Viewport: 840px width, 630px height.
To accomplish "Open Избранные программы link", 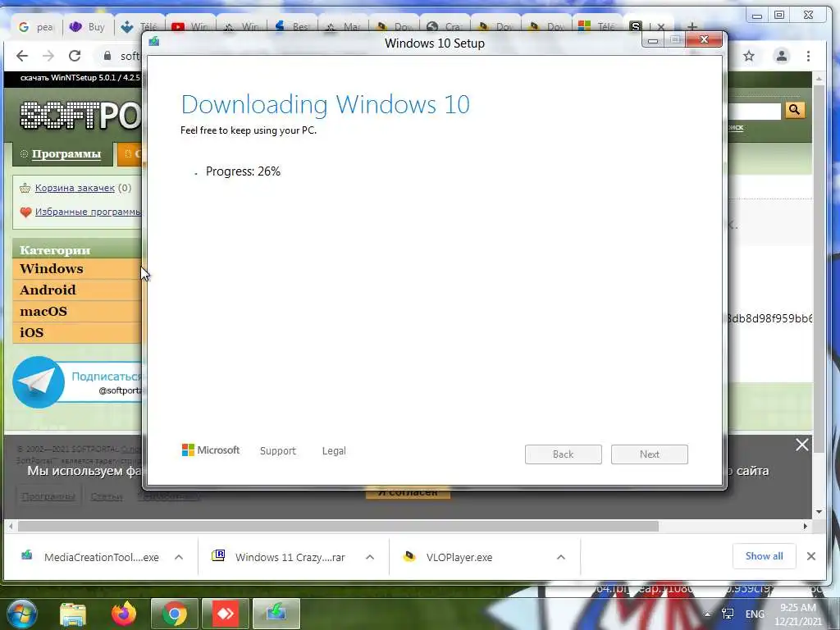I will pos(88,212).
